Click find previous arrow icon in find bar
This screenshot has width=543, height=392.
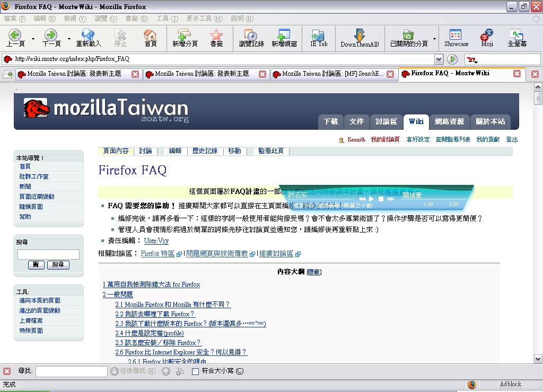[166, 371]
